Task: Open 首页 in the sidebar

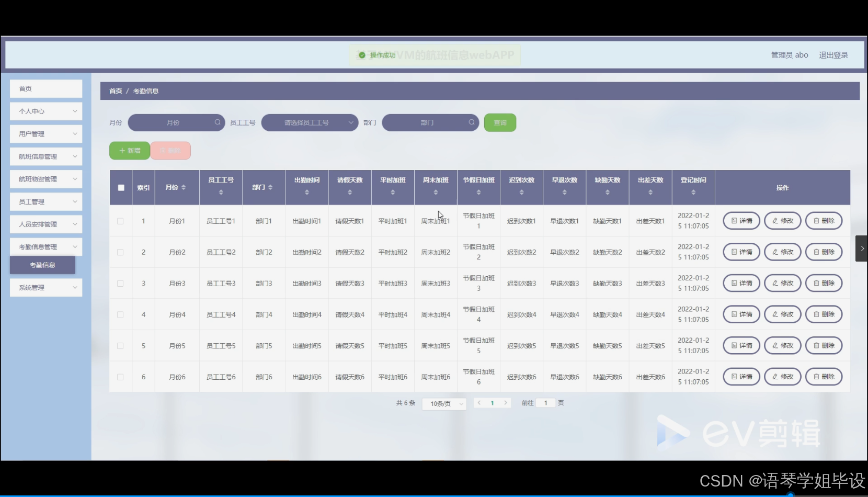Action: 46,89
